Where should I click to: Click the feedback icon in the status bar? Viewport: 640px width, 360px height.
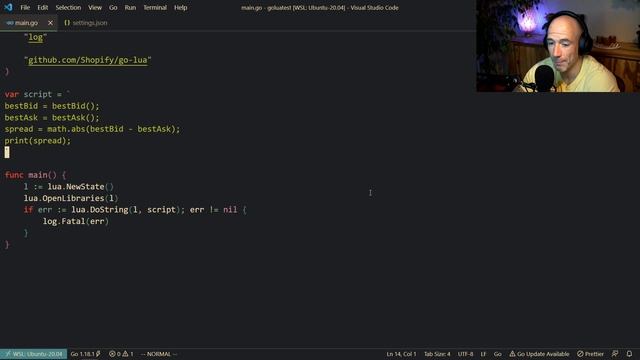coord(615,354)
